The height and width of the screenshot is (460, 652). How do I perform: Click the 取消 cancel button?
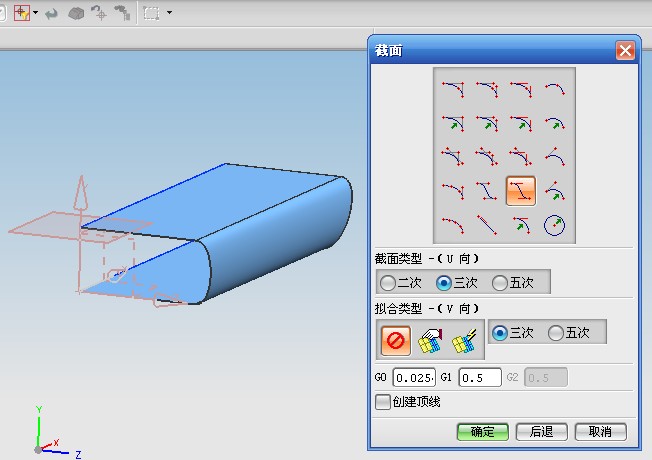[x=600, y=432]
